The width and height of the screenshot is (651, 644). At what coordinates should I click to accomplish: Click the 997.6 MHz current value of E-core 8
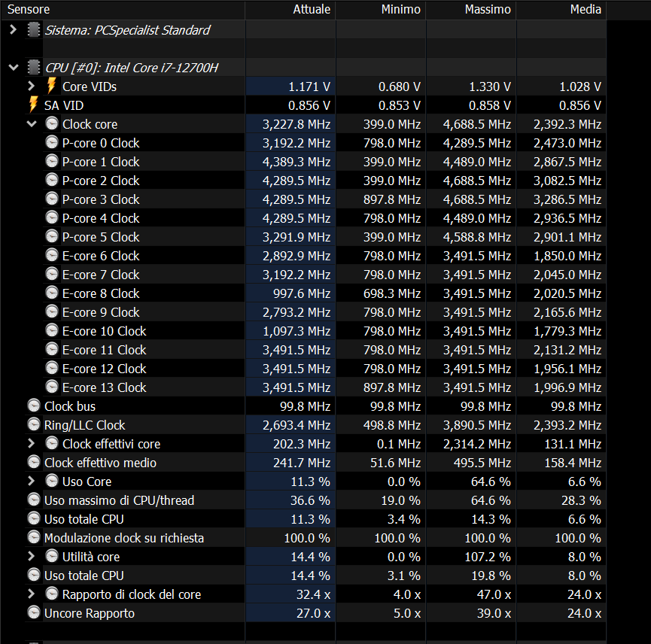[302, 293]
